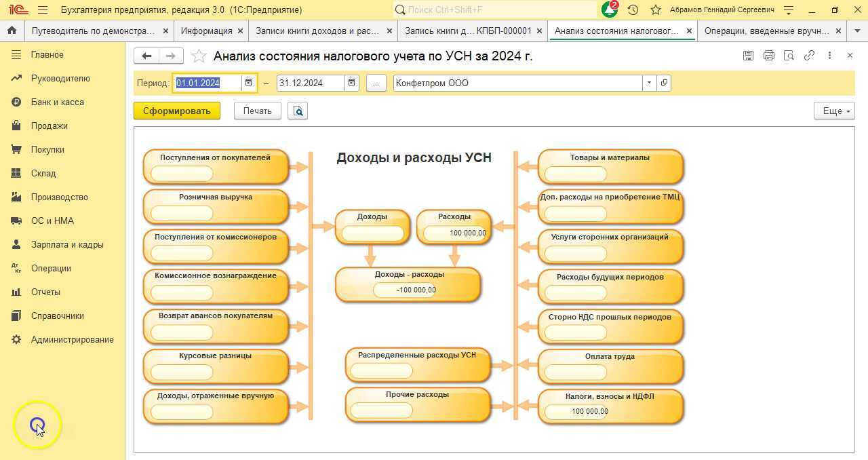Click the Печать button

click(x=257, y=111)
